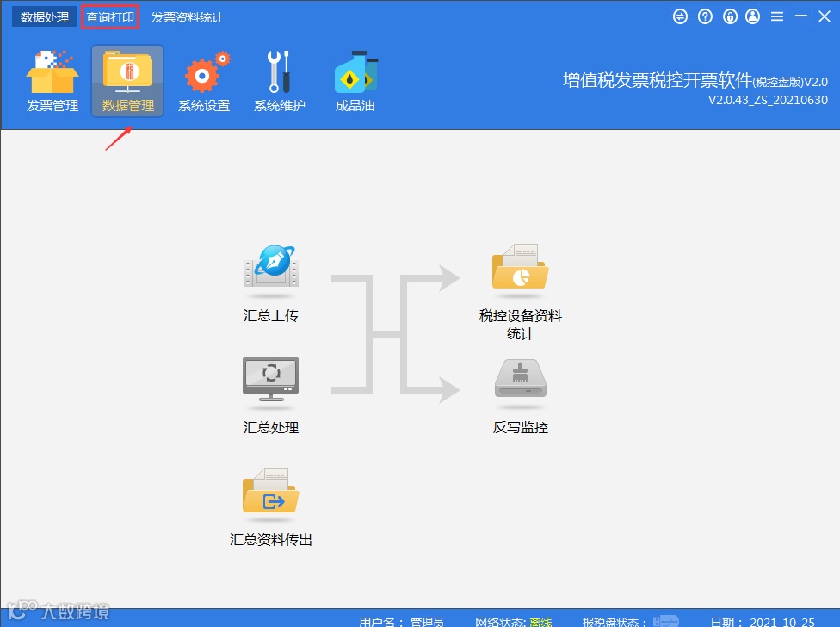Open the 发票管理 invoice management module
This screenshot has height=627, width=840.
(x=52, y=81)
